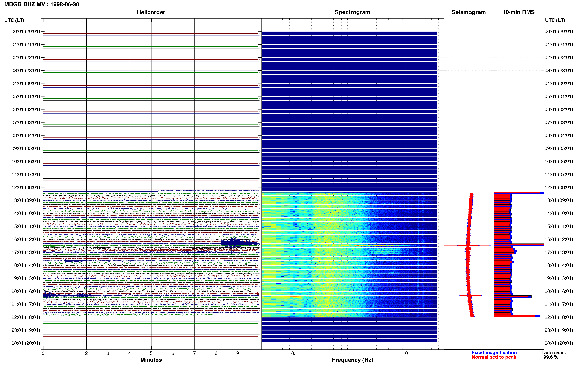Click right time label '20:01 (16:01)'
The height and width of the screenshot is (368, 588).
559,291
